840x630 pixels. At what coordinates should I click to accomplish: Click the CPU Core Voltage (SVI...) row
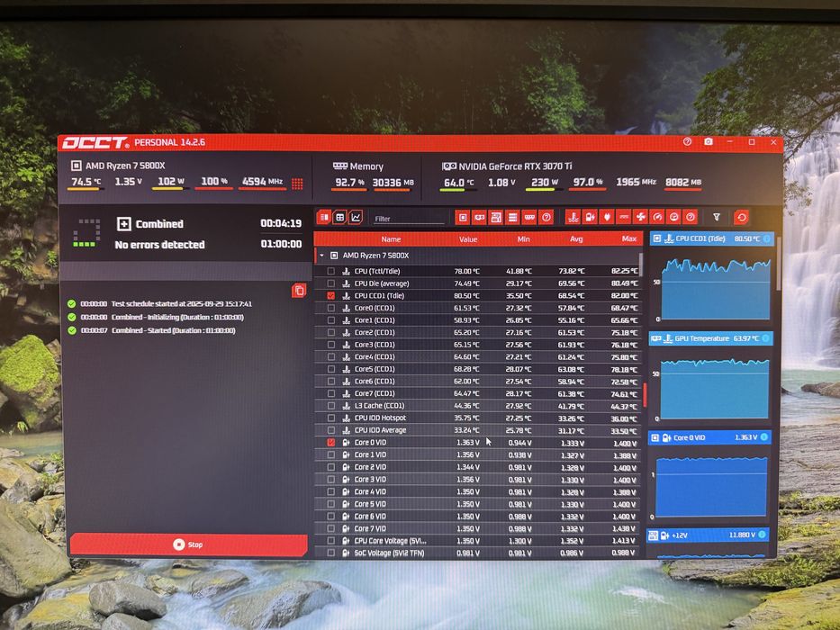tap(477, 541)
